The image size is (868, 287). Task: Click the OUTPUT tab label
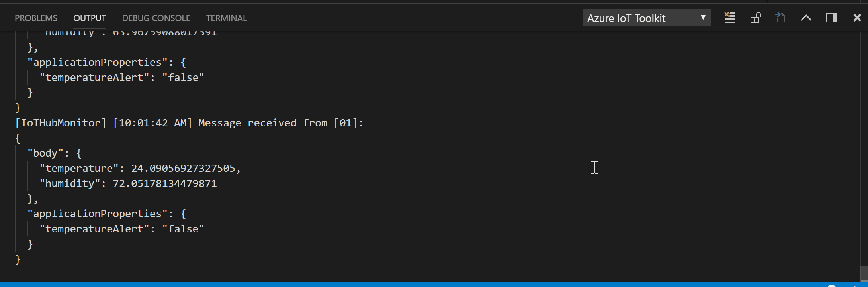(89, 18)
